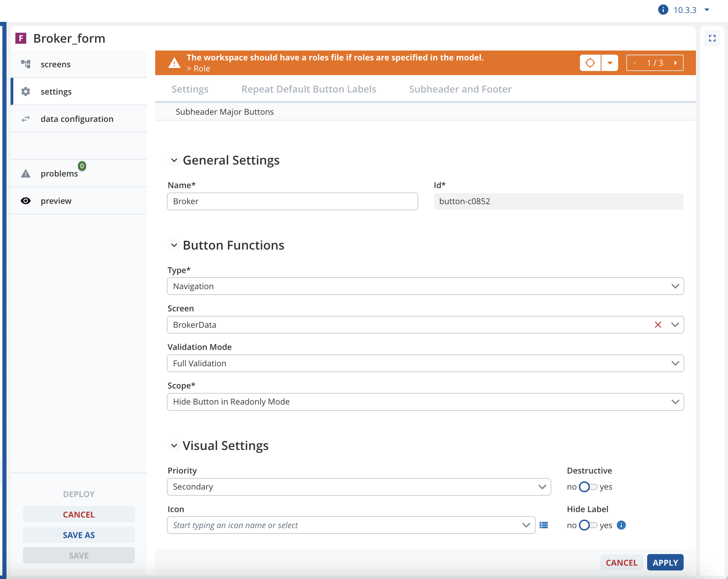
Task: Open the screens section icon
Action: [26, 64]
